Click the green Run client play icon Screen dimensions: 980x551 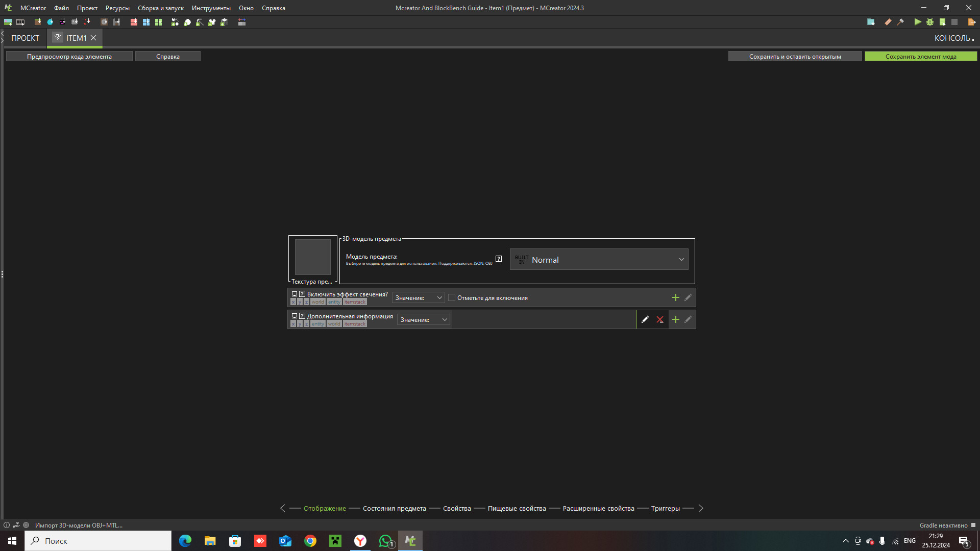(x=917, y=22)
